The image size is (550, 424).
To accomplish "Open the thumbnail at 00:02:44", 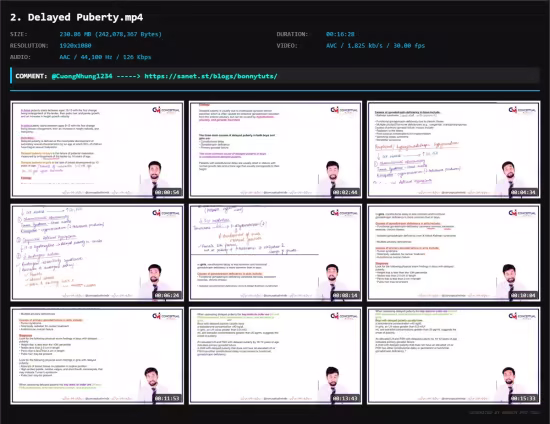I will point(275,150).
